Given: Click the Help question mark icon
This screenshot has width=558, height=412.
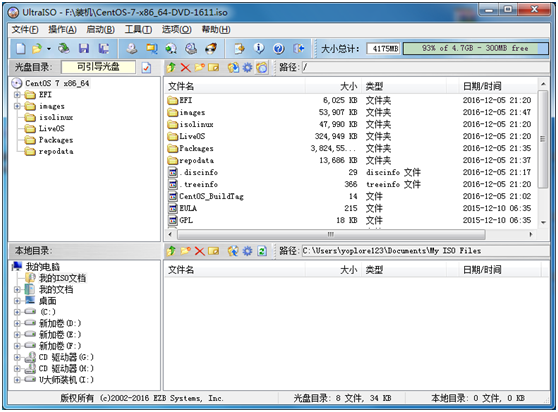Looking at the screenshot, I should click(279, 48).
